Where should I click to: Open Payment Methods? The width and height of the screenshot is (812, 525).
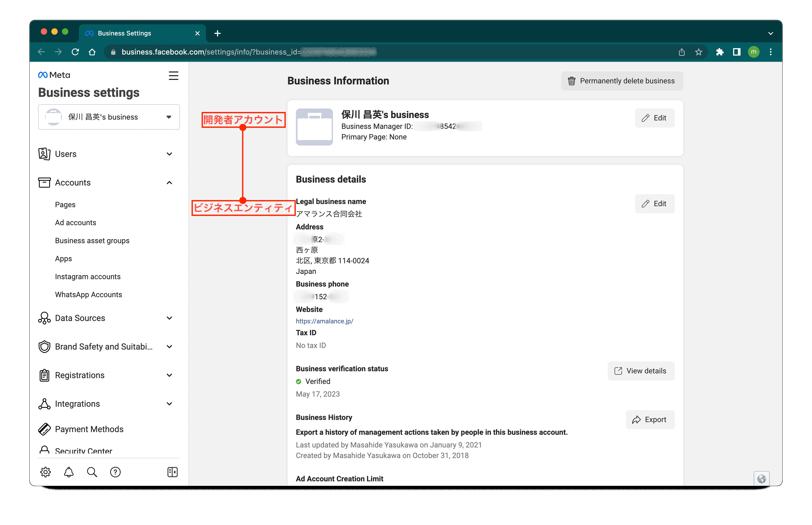coord(89,429)
